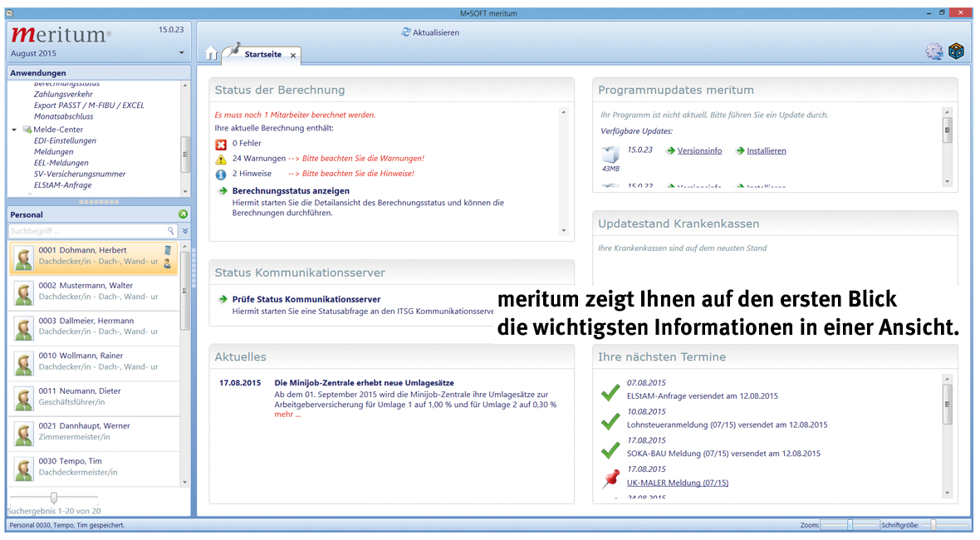Close the Startseite tab
Screen dimensions: 980x540
[293, 56]
